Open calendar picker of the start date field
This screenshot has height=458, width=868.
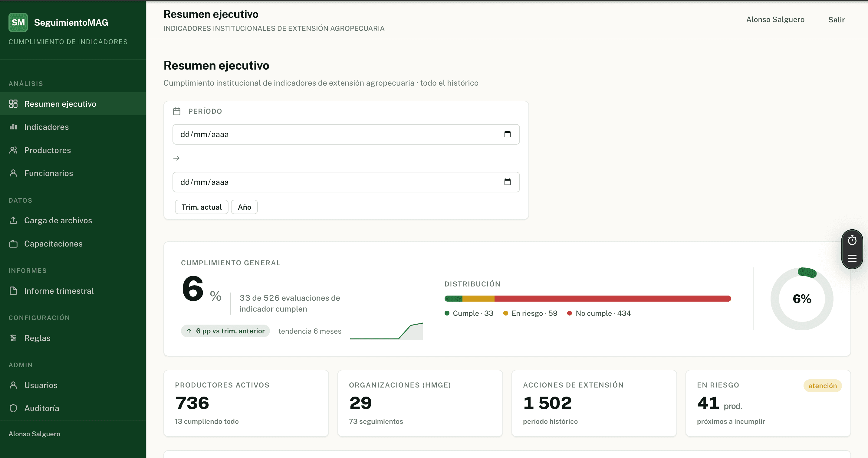pos(507,134)
